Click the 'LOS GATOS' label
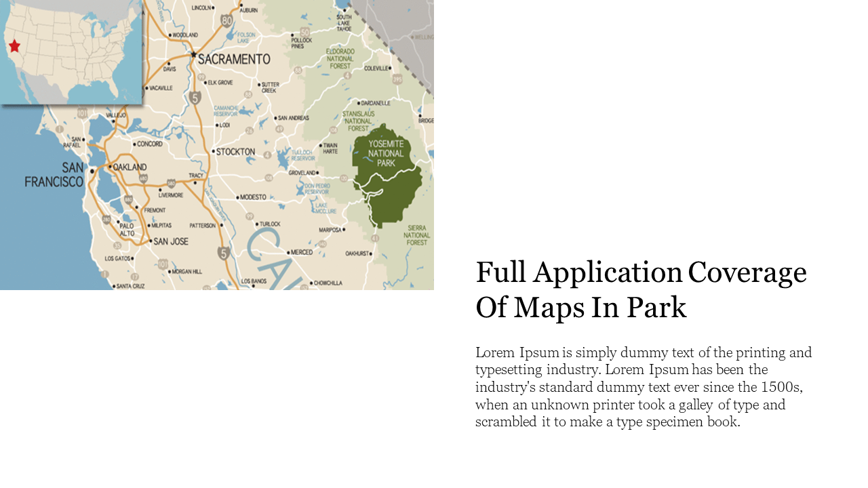Screen dimensions: 868x488 point(117,259)
